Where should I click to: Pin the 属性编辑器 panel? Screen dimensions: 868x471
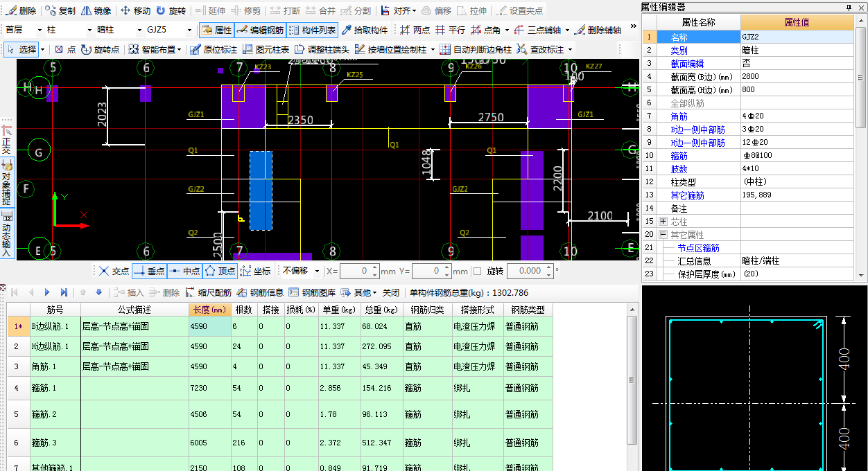coord(849,6)
